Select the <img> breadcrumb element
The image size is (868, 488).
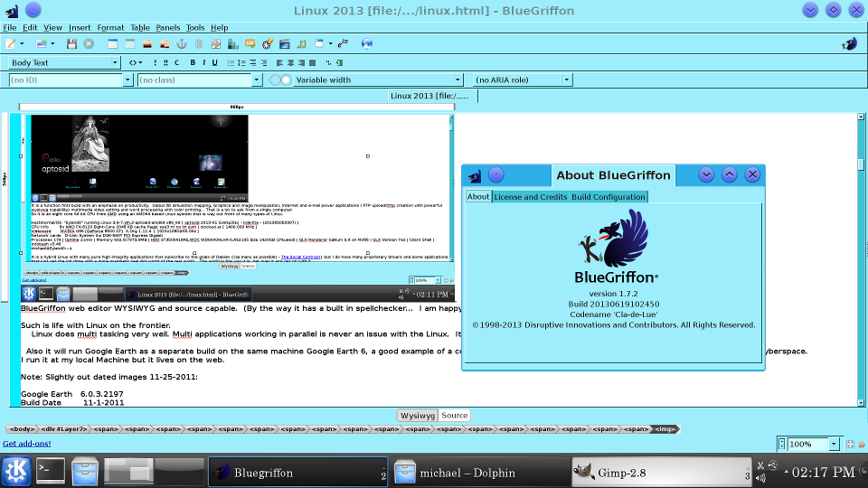tap(665, 429)
